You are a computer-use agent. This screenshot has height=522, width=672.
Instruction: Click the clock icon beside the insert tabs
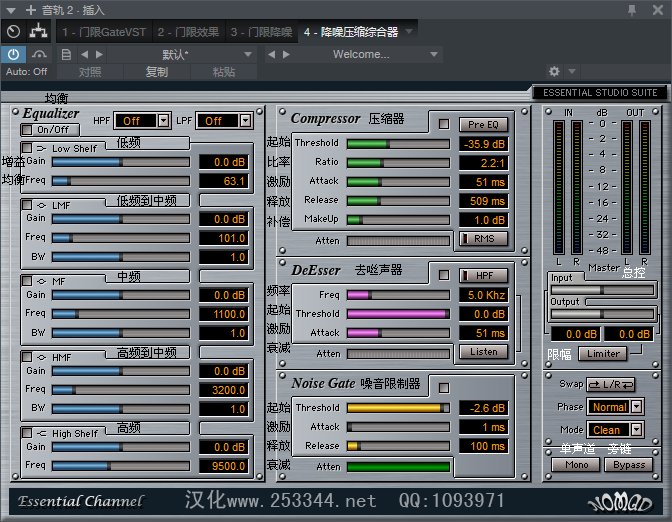[x=13, y=31]
